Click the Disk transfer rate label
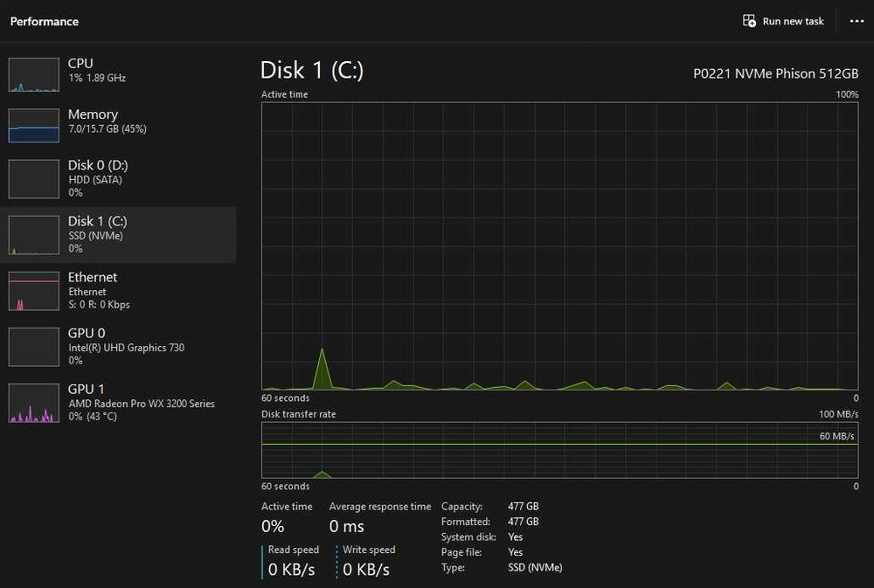This screenshot has height=588, width=874. point(298,414)
